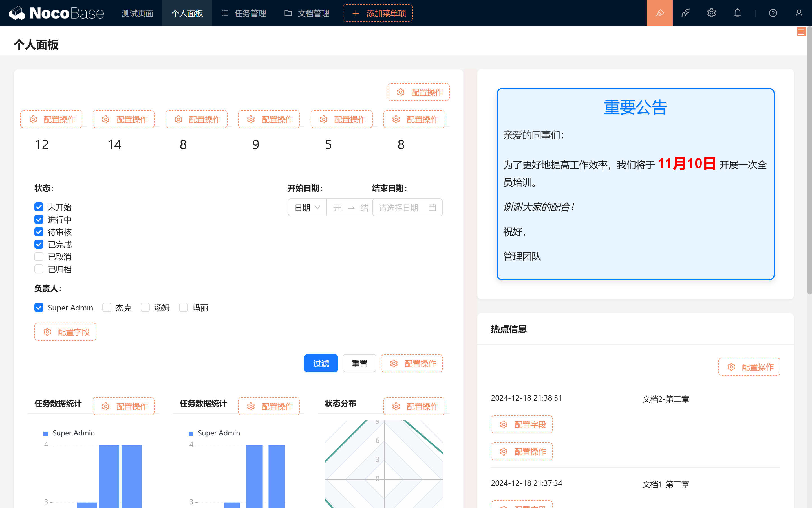The image size is (812, 508).
Task: Click the orange page menu icon
Action: [801, 32]
